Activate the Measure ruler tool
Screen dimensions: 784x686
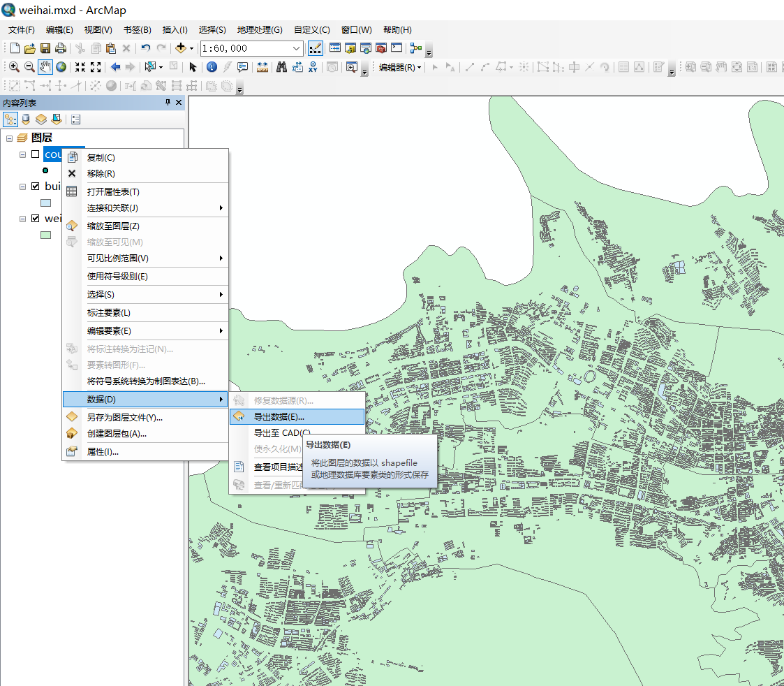tap(262, 67)
